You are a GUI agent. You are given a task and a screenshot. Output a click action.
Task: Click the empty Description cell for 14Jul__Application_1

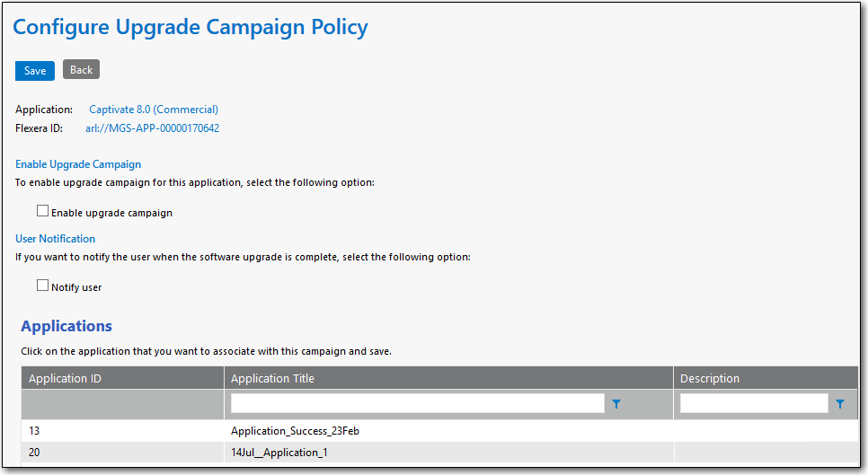[765, 453]
